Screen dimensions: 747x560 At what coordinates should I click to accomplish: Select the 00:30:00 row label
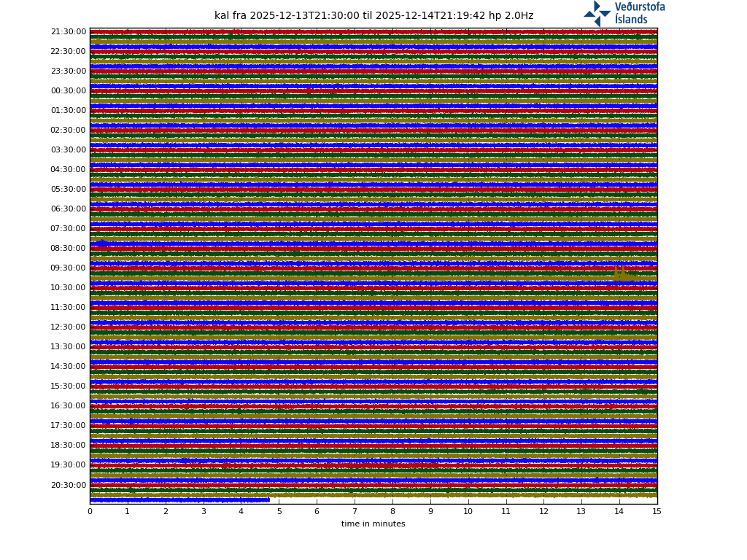pyautogui.click(x=69, y=91)
